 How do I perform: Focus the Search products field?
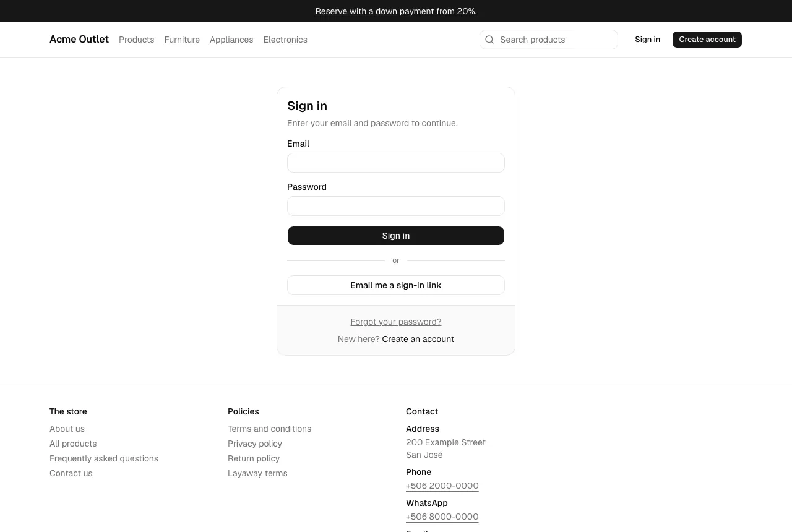549,40
